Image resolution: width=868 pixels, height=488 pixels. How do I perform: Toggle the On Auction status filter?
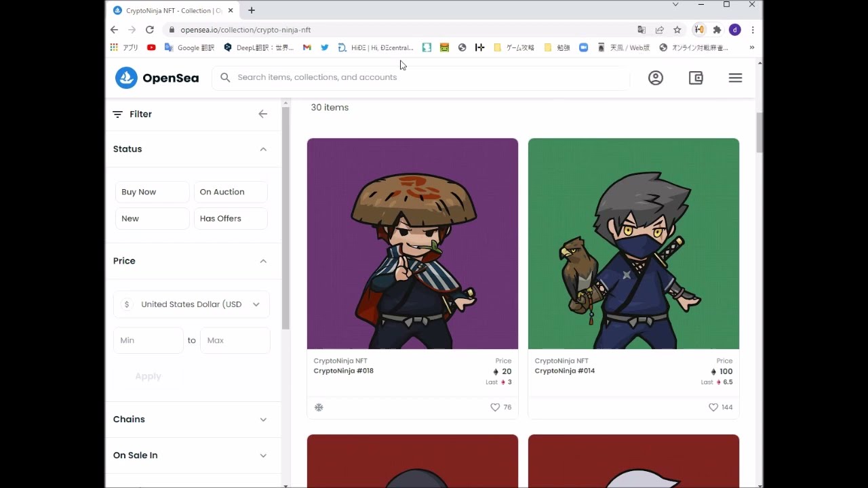click(231, 192)
